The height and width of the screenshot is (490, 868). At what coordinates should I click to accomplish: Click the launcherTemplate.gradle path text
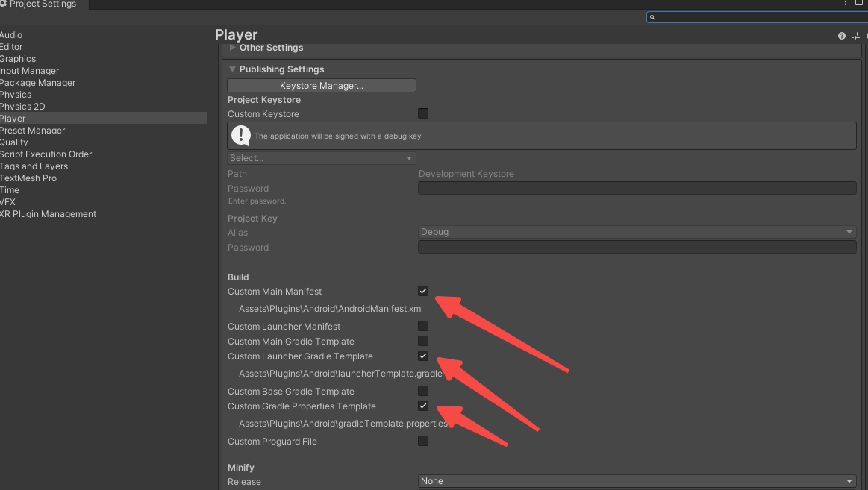tap(340, 374)
